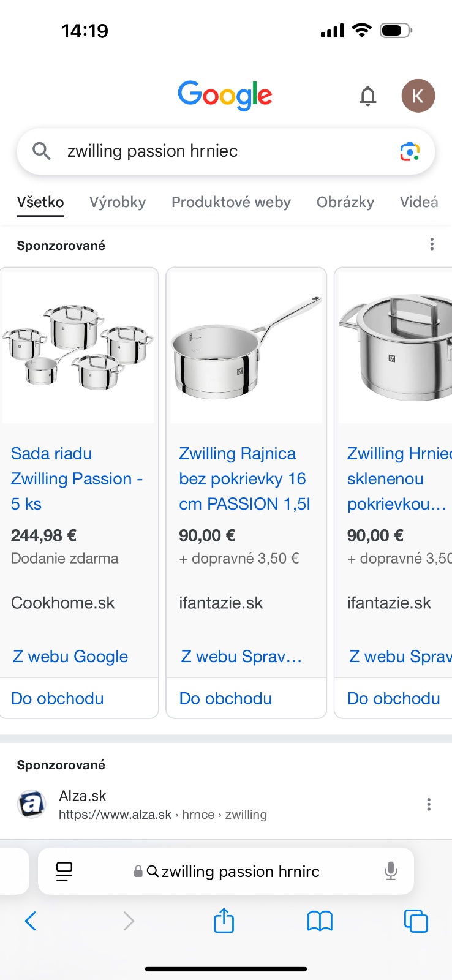
Task: Open Safari bookmarks book icon
Action: (x=320, y=921)
